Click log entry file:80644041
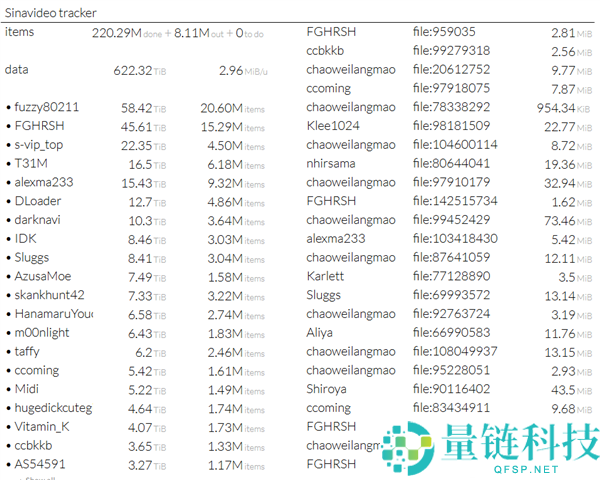The image size is (600, 480). [452, 163]
